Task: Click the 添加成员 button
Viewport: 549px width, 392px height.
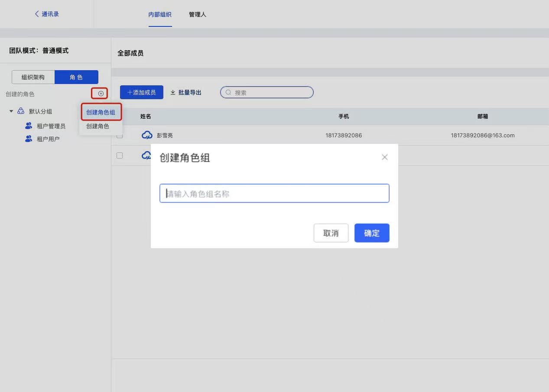Action: pos(141,92)
